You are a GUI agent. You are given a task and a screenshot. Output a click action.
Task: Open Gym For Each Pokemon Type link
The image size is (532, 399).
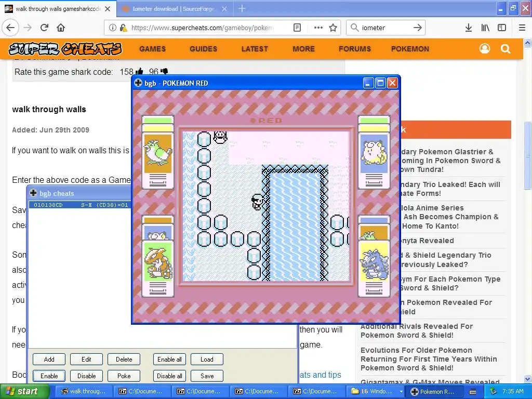click(x=450, y=283)
